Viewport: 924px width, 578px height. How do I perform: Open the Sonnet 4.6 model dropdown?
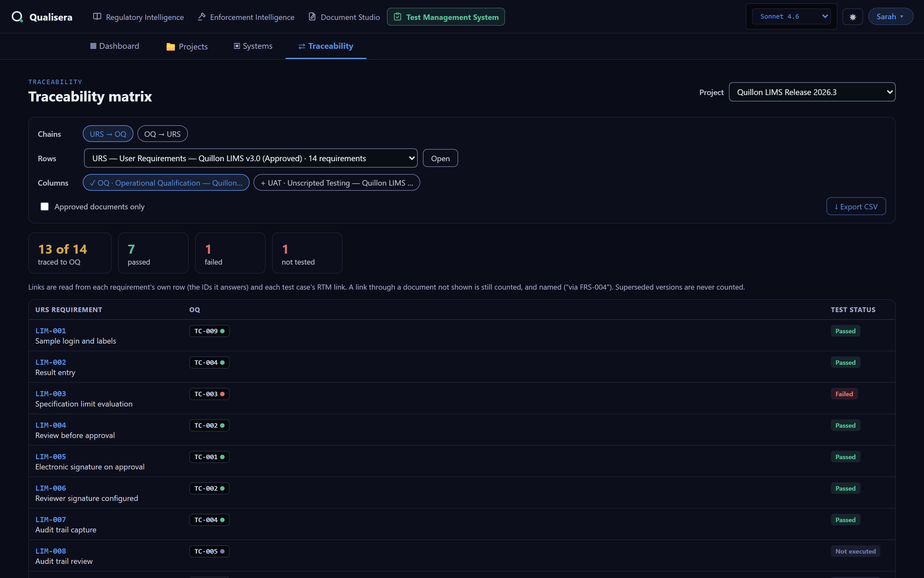(791, 16)
